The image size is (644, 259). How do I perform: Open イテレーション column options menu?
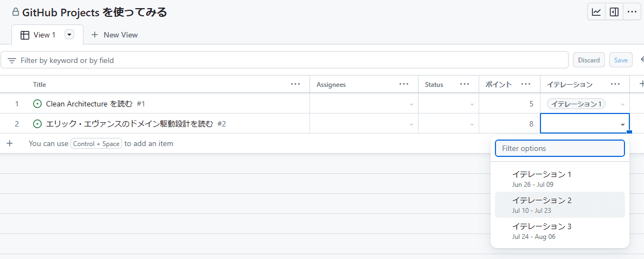pyautogui.click(x=615, y=84)
